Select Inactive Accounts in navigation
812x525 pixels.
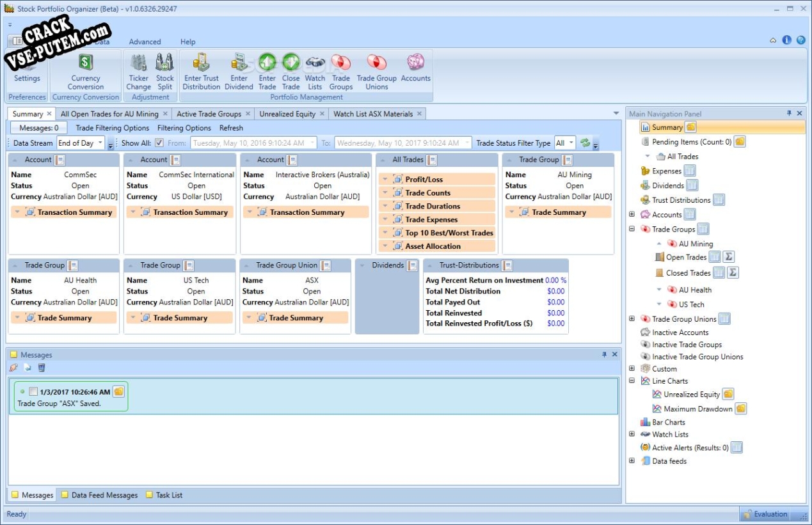tap(680, 333)
